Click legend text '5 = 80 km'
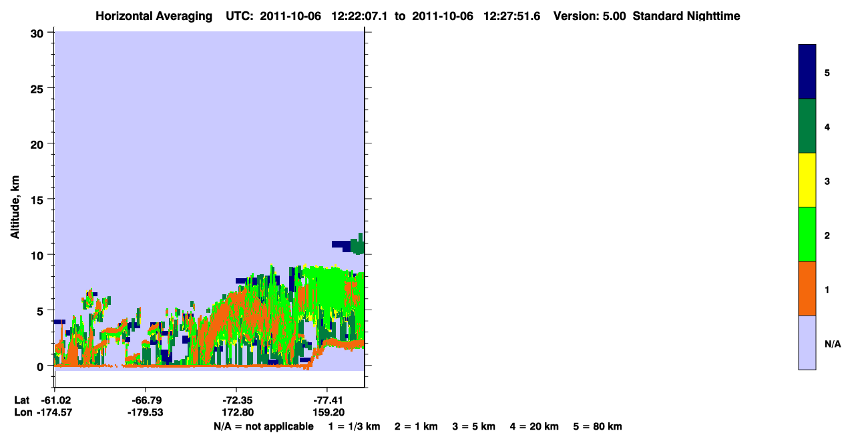This screenshot has width=868, height=445. [x=598, y=426]
